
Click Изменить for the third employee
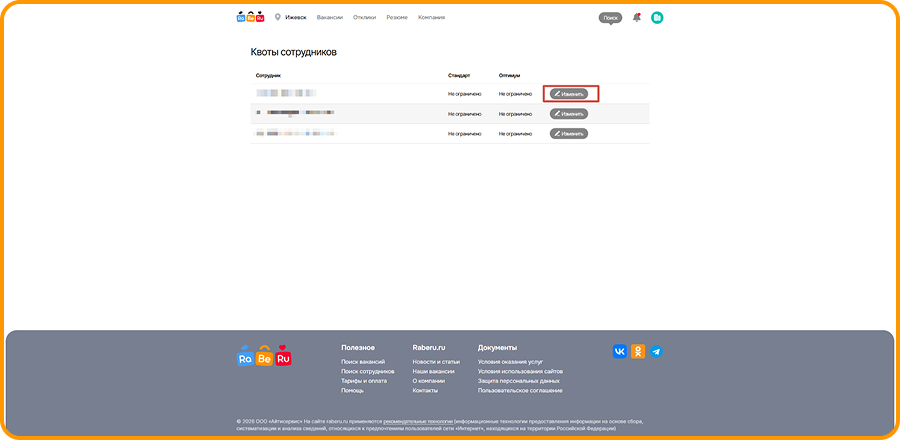[x=569, y=133]
